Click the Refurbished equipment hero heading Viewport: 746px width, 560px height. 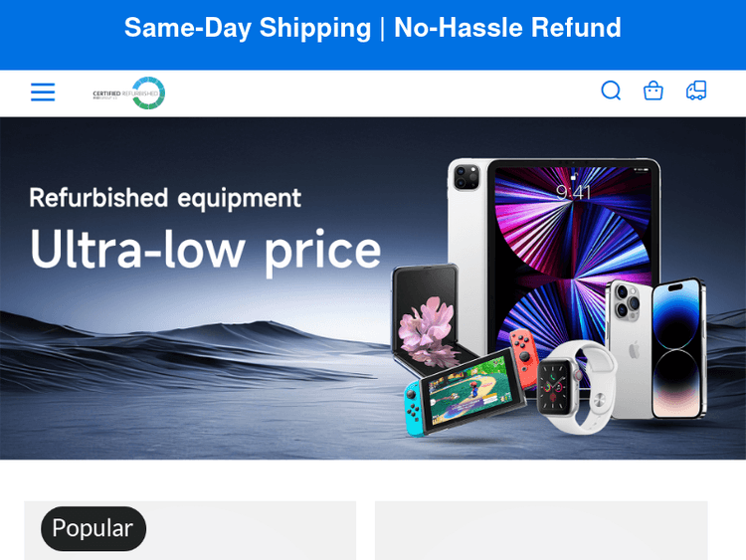pos(165,198)
